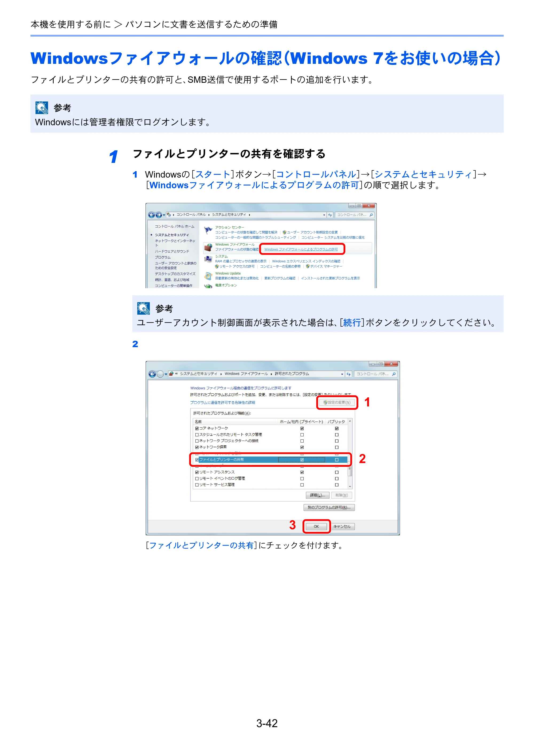Toggle ファイルとプリンターの共有 Home/Work private checkbox
Viewport: 534px width, 756px height.
[x=302, y=460]
